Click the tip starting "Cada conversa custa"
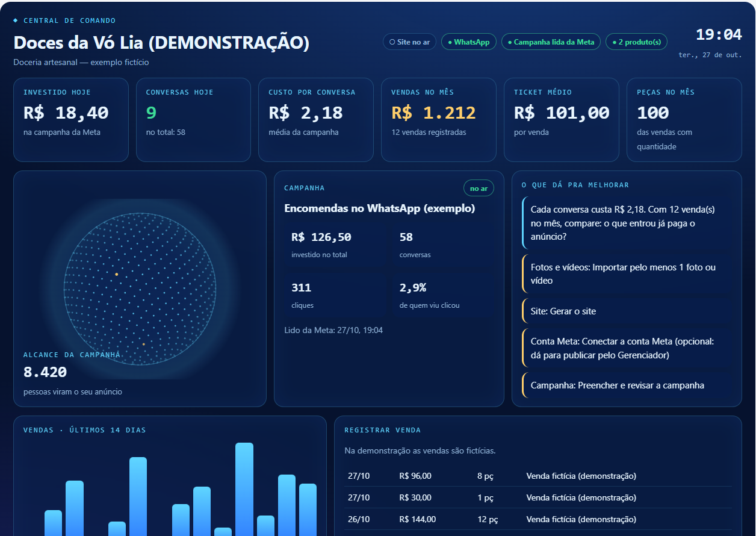This screenshot has width=756, height=536. click(x=627, y=223)
